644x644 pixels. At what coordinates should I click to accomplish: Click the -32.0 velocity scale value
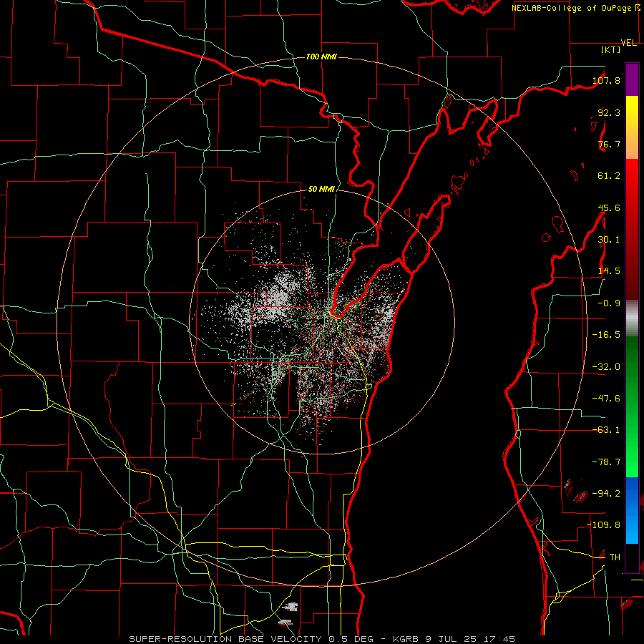[606, 367]
